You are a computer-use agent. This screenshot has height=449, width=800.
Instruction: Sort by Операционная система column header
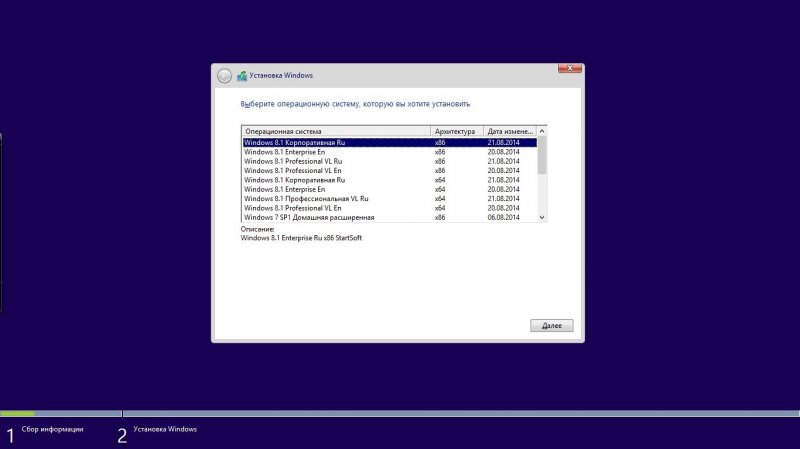click(336, 131)
